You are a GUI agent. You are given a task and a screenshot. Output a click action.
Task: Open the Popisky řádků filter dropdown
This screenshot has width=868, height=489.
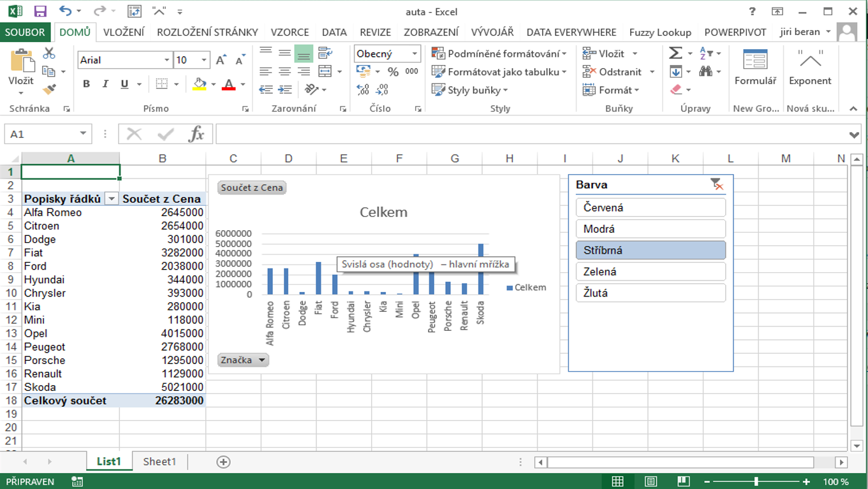pos(112,199)
